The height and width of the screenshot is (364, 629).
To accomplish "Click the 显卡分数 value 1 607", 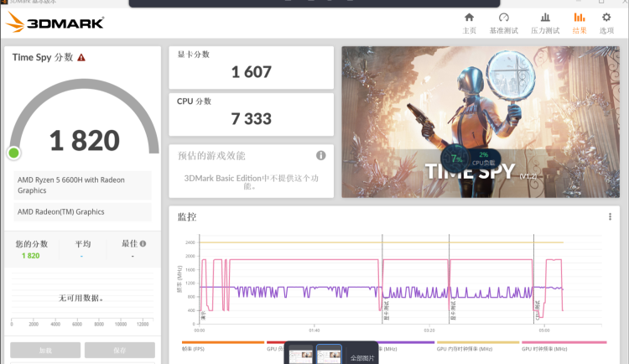I will [251, 72].
